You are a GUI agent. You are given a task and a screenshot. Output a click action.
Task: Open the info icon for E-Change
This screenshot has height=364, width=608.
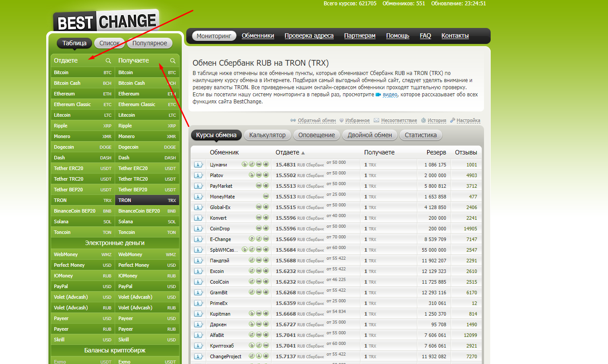pos(198,239)
